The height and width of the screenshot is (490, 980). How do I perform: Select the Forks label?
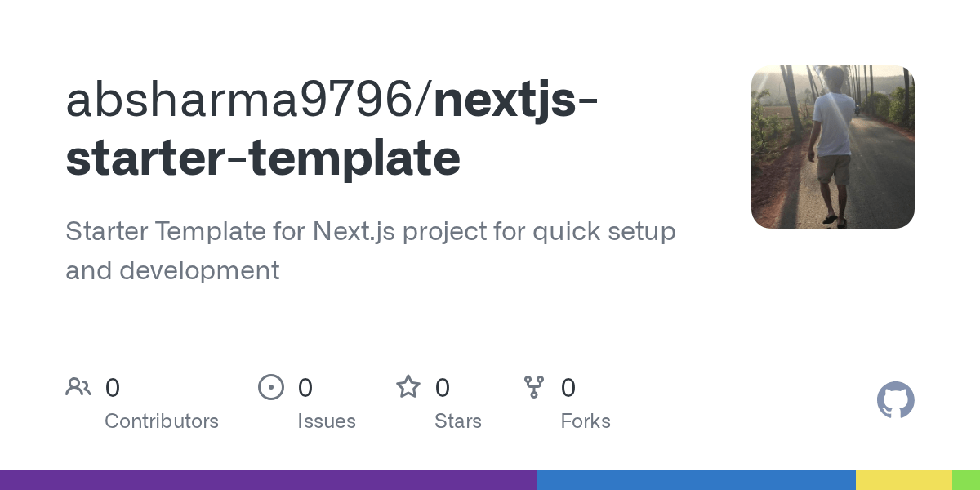[586, 421]
